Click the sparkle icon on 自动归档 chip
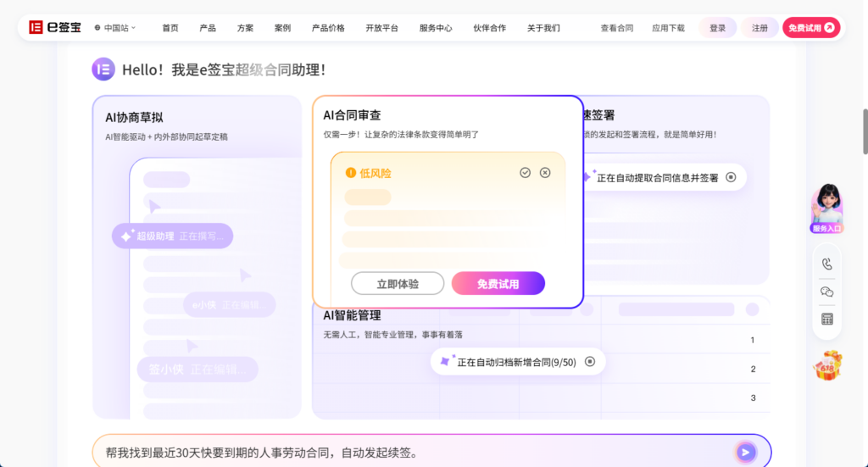The width and height of the screenshot is (868, 467). pyautogui.click(x=446, y=361)
